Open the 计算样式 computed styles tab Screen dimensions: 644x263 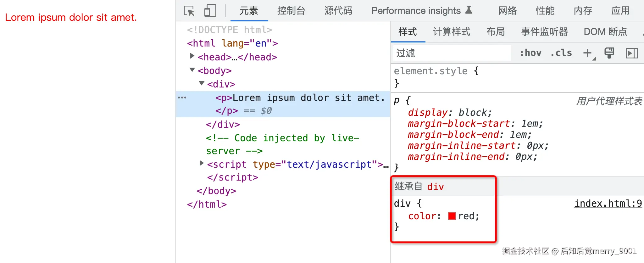coord(452,32)
